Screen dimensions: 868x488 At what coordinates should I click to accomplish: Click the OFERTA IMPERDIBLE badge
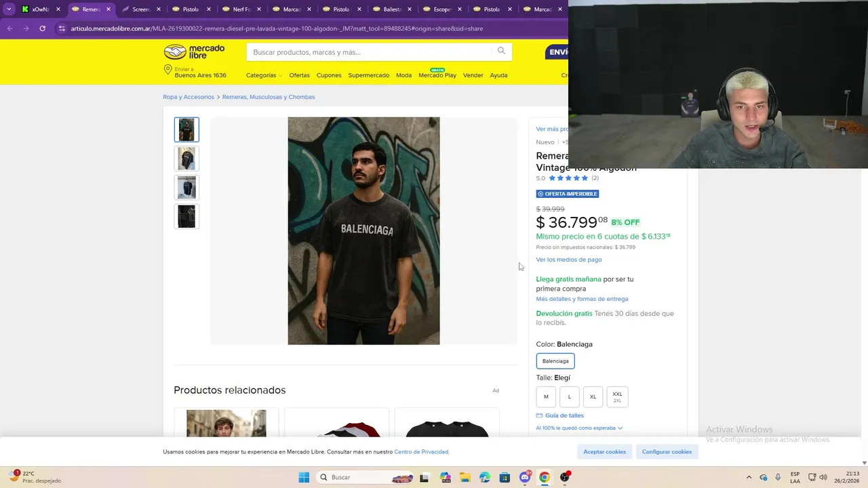(568, 194)
